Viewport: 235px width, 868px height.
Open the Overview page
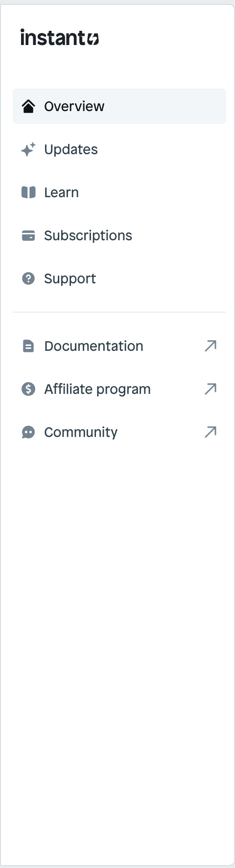click(x=119, y=106)
